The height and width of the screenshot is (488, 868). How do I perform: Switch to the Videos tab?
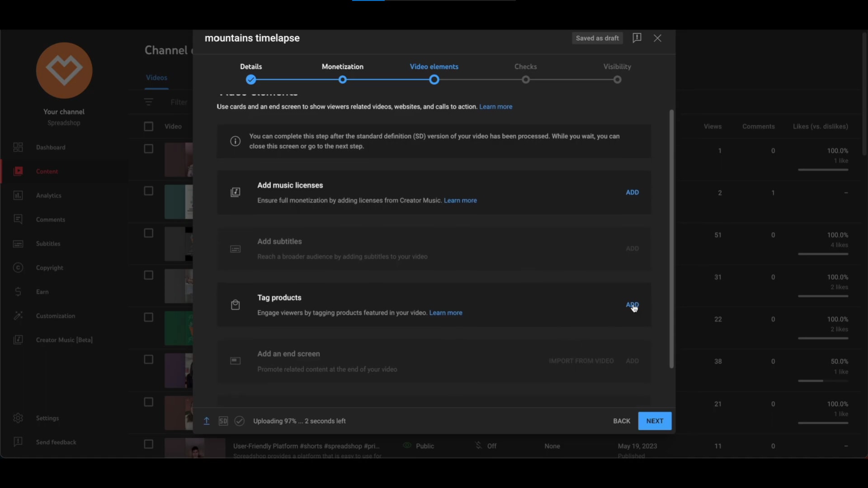pyautogui.click(x=156, y=78)
